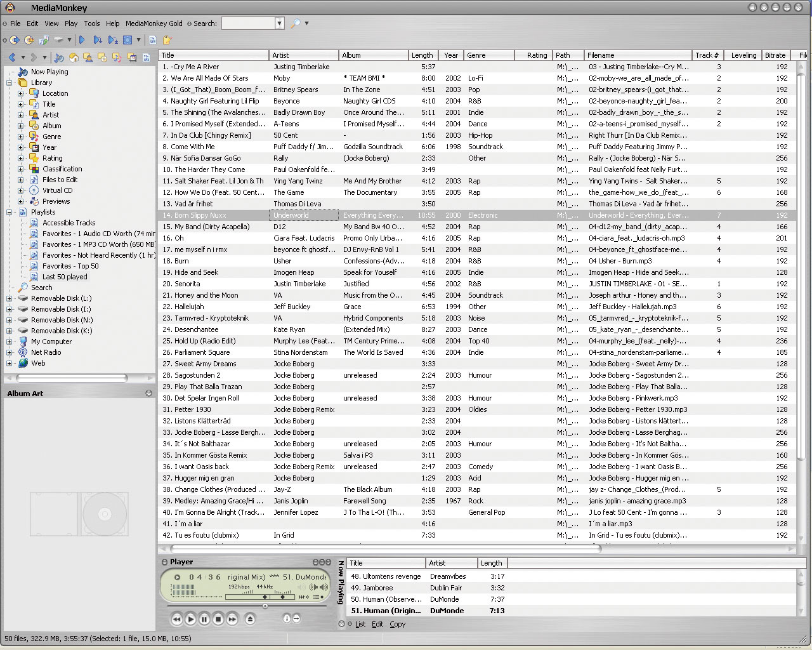Toggle the repeat arrow button in player
Image resolution: width=812 pixels, height=650 pixels.
(x=296, y=618)
